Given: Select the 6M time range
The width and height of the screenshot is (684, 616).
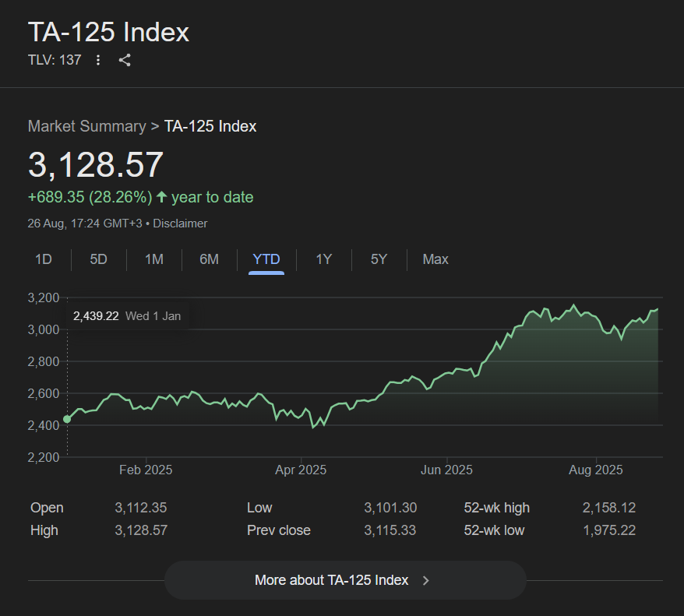Looking at the screenshot, I should point(209,259).
